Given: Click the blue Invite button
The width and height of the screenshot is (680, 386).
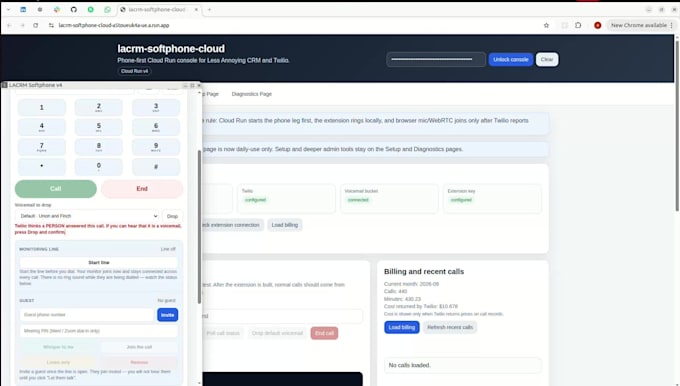Looking at the screenshot, I should (167, 315).
